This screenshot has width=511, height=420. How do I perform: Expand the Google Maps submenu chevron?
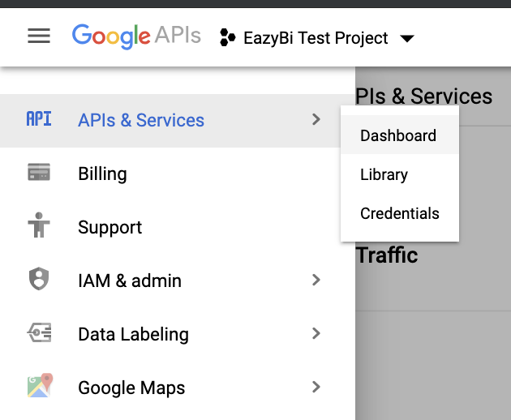point(316,387)
